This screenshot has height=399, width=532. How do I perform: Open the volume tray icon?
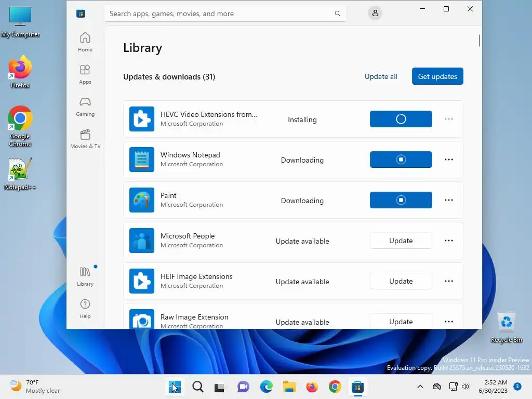coord(465,387)
